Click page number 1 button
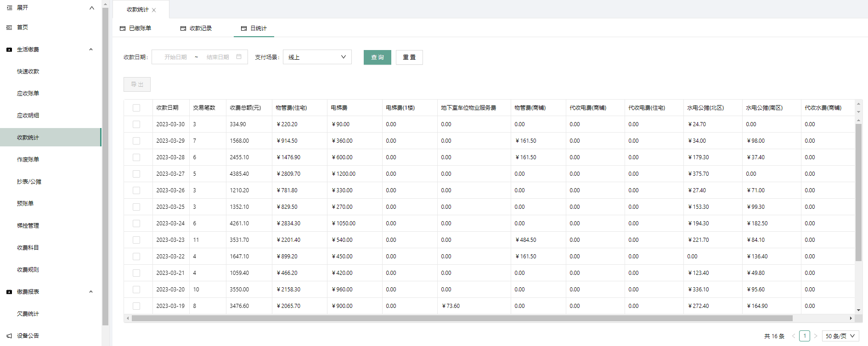868x346 pixels. pos(805,336)
